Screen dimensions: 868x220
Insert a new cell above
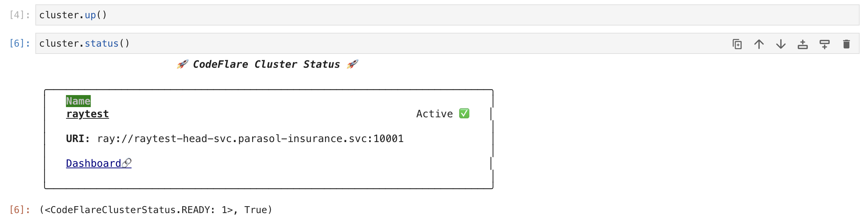(x=803, y=44)
